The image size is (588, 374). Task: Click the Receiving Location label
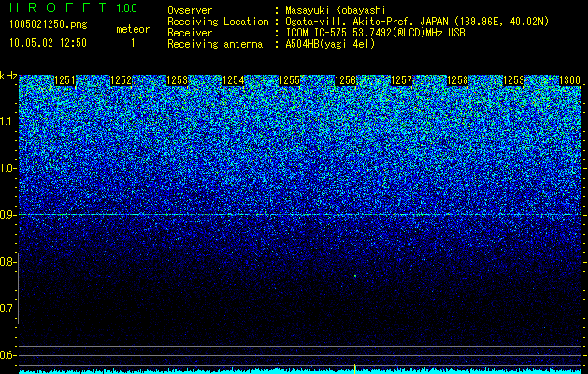(218, 22)
